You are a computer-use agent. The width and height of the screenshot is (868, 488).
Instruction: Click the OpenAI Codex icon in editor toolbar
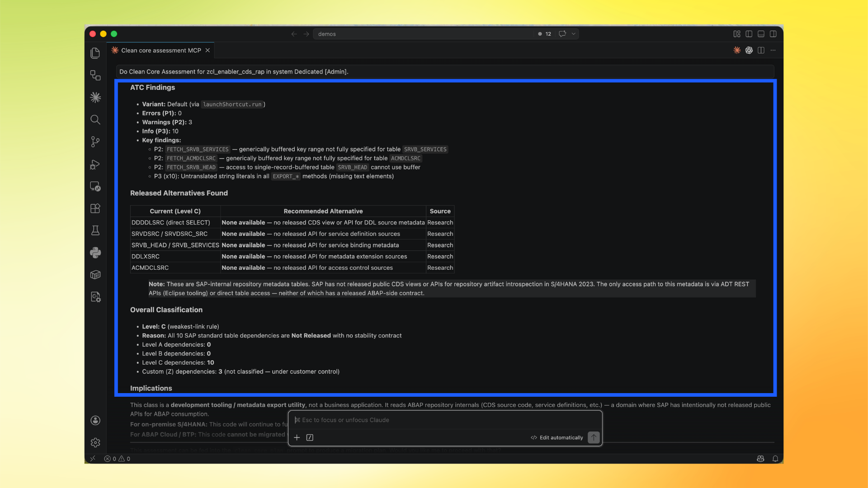tap(749, 50)
